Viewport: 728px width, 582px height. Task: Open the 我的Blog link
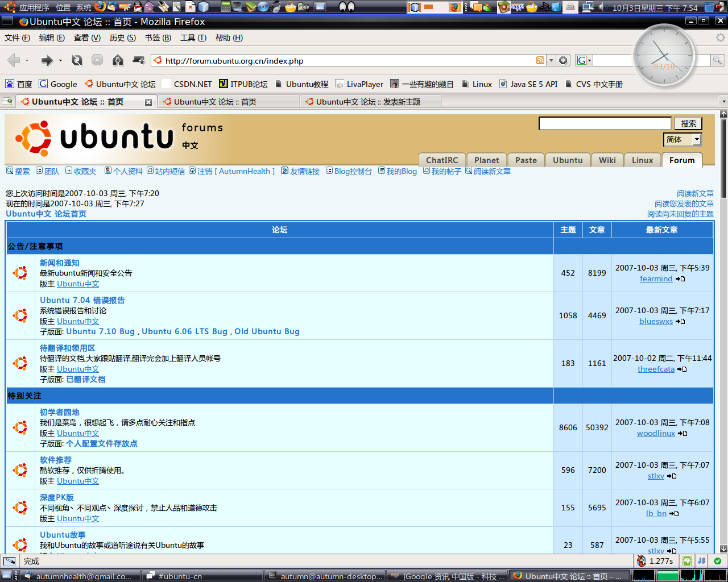(x=398, y=171)
